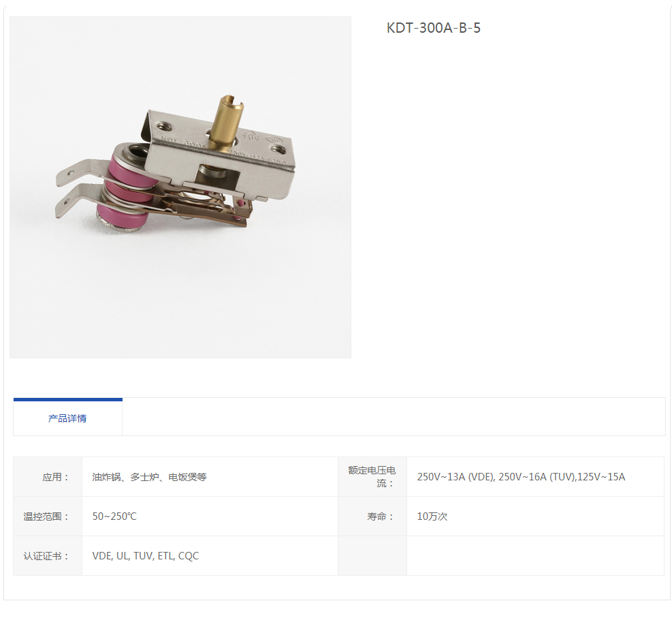Click the empty tab bar area beside 产品详情
Image resolution: width=672 pixels, height=618 pixels.
[394, 417]
